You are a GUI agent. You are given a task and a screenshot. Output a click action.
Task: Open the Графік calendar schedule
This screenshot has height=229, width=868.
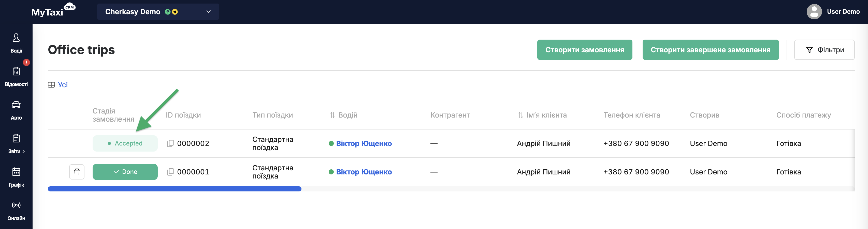[x=16, y=177]
